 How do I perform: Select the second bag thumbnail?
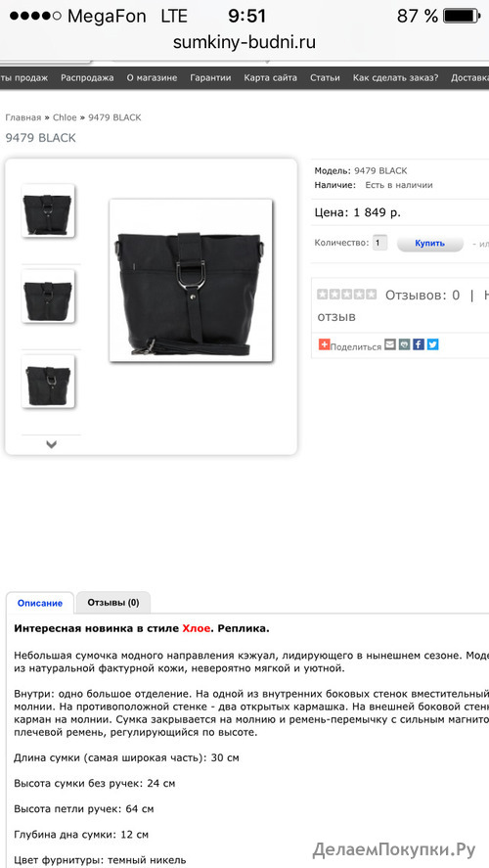coord(48,297)
